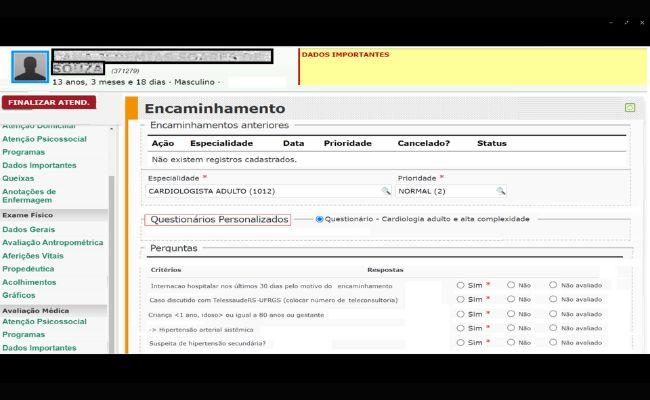650x400 pixels.
Task: Click the Prioridade field Normal (2)
Action: [x=445, y=190]
